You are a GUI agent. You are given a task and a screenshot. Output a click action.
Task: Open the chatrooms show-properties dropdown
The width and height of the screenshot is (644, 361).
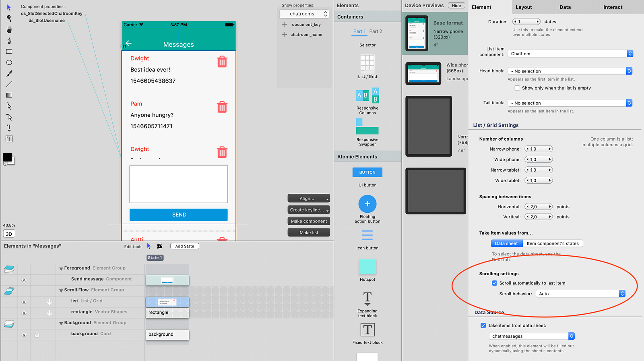pyautogui.click(x=304, y=14)
